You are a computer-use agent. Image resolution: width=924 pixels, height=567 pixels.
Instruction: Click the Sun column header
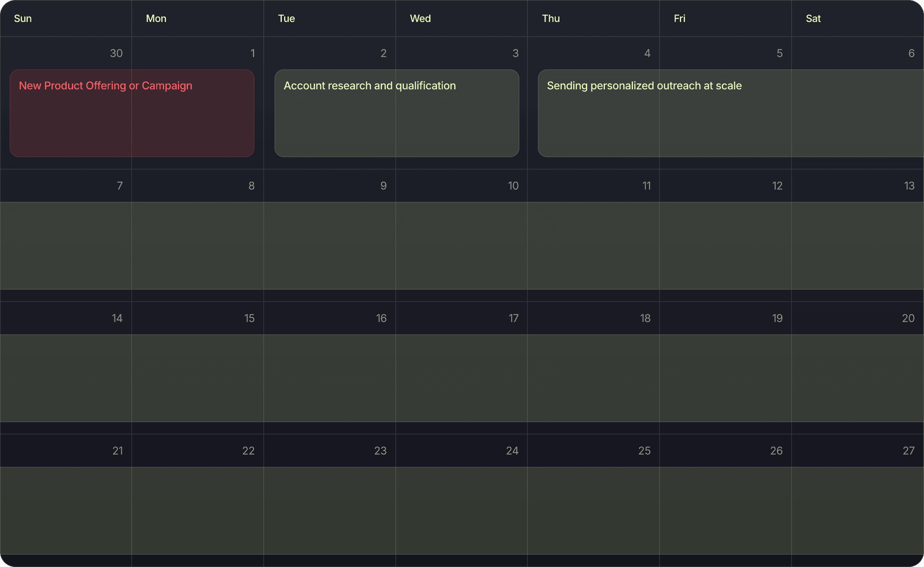[23, 18]
